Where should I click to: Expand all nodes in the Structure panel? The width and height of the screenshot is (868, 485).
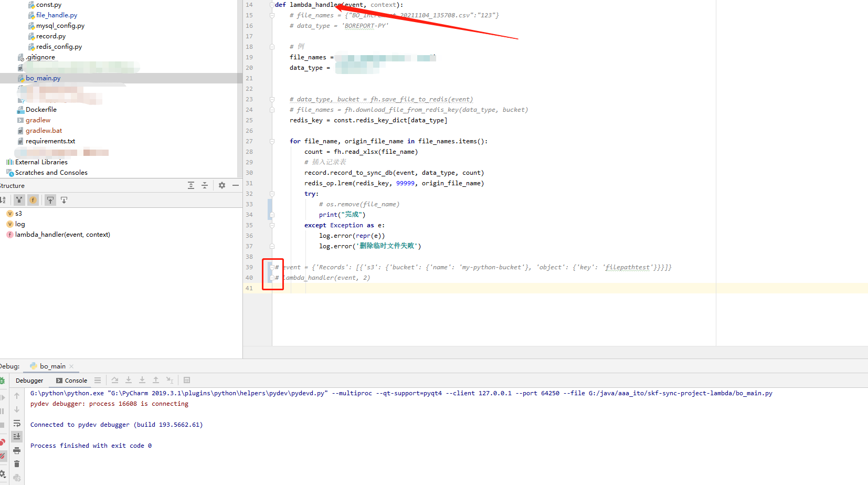(x=191, y=185)
